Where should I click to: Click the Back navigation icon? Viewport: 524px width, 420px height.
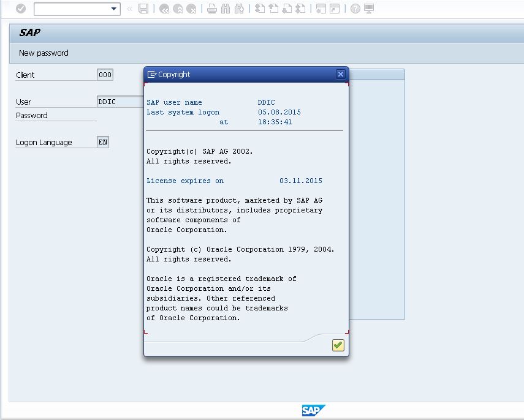(164, 9)
